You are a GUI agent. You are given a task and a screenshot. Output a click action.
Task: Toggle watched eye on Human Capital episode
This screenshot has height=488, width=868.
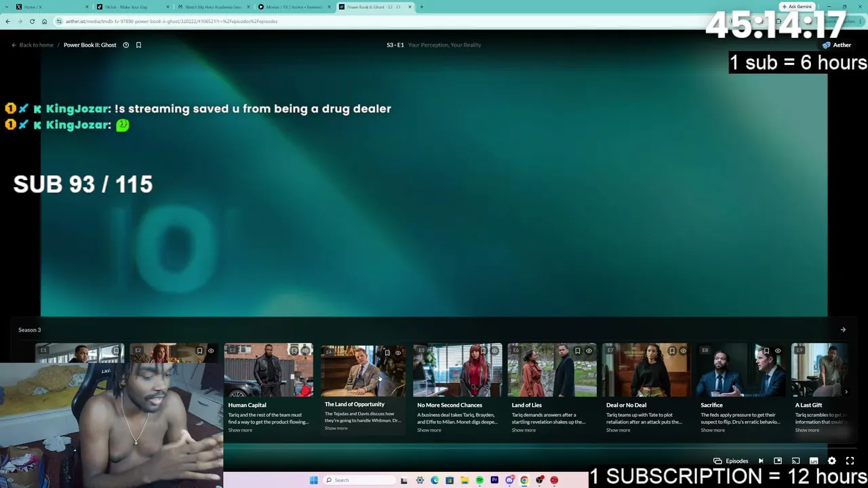pyautogui.click(x=305, y=350)
